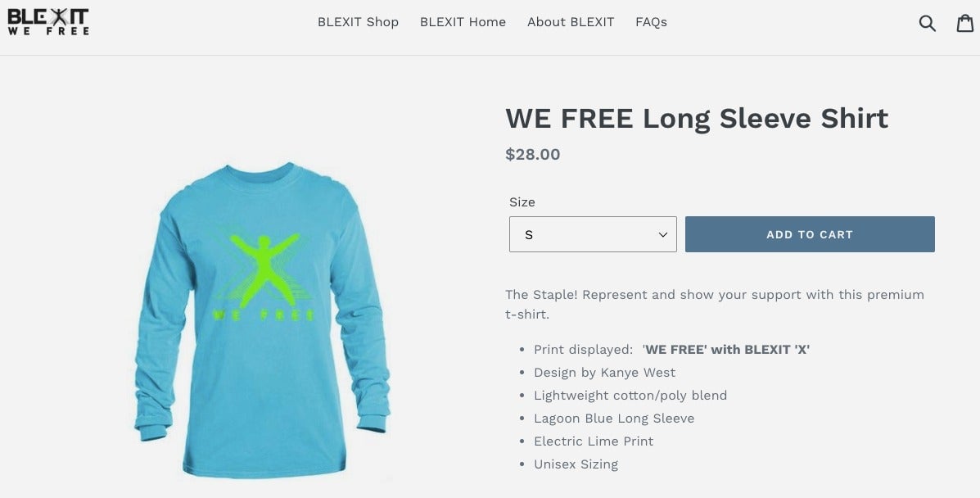
Task: Click the green X figure print
Action: click(263, 270)
